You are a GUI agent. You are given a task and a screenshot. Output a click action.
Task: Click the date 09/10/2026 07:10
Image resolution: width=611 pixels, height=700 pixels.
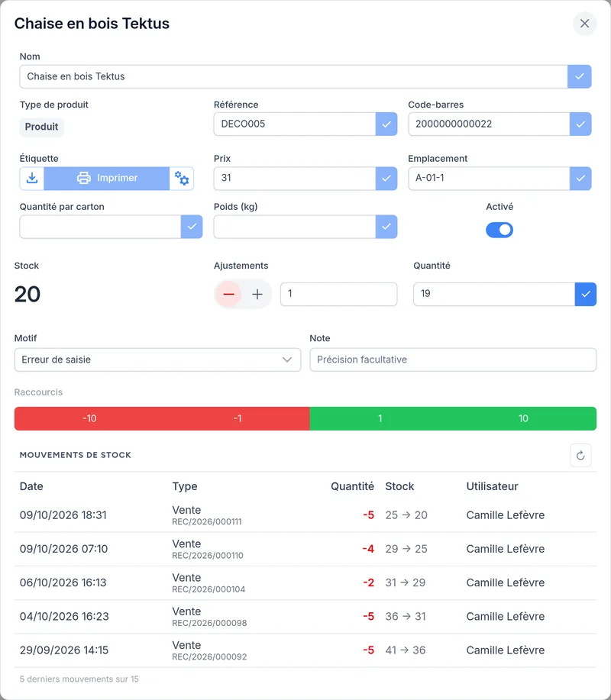tap(63, 549)
